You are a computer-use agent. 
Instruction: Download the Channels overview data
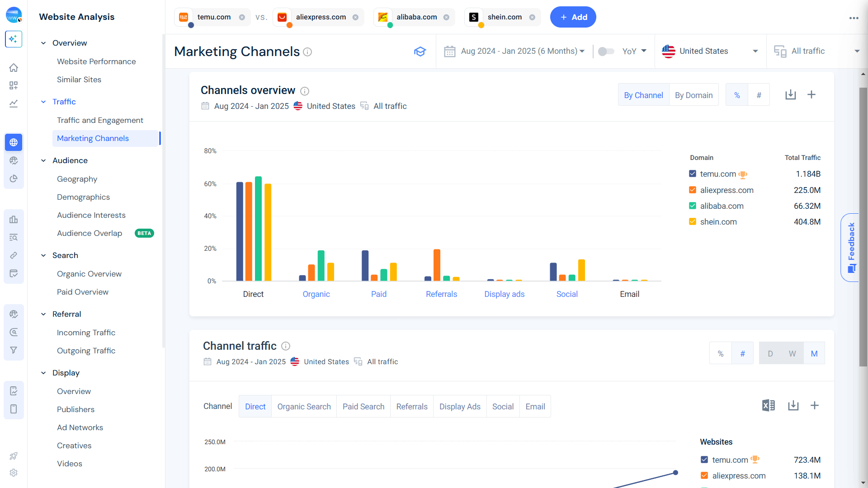(x=790, y=94)
